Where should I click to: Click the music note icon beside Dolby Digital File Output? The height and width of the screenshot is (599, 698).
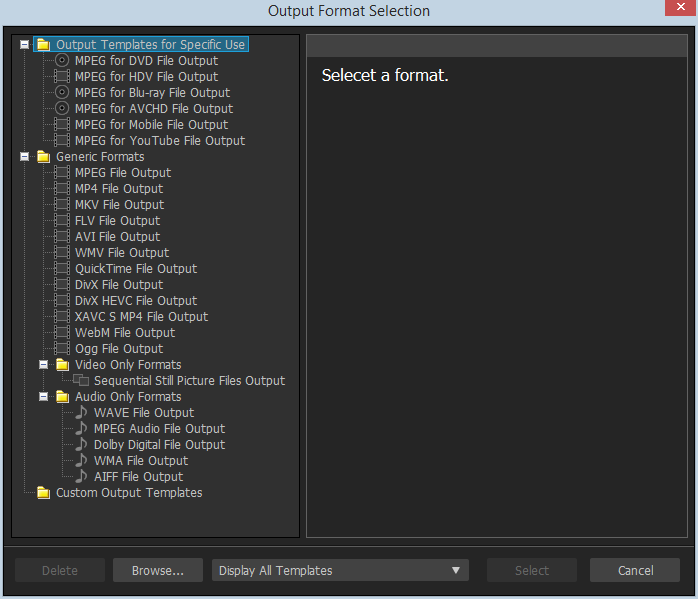coord(81,445)
